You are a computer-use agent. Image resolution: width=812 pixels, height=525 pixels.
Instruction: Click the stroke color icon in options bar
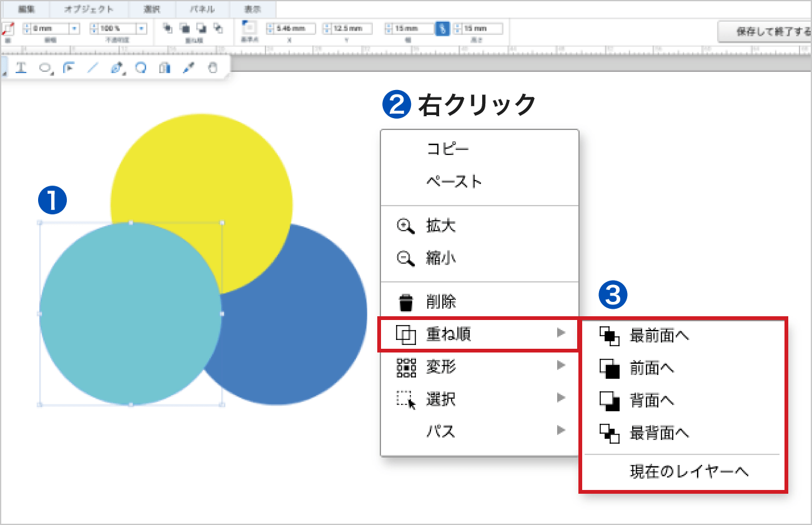[x=7, y=29]
